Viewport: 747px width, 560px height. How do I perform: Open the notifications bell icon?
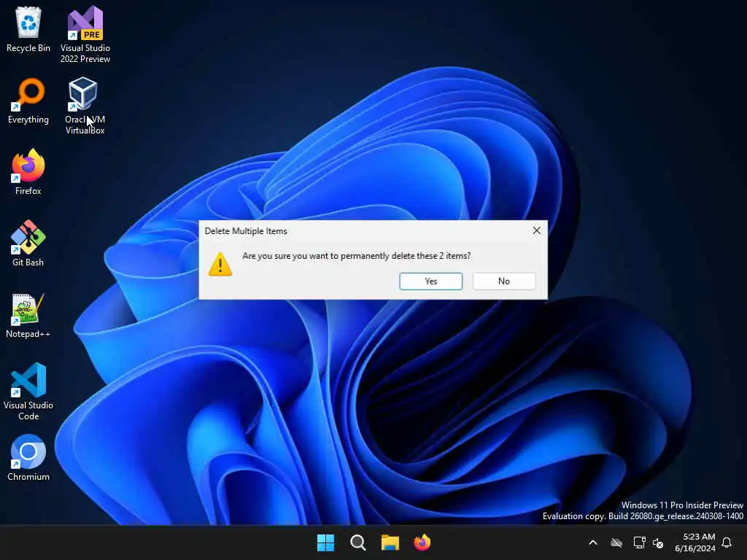pyautogui.click(x=727, y=542)
